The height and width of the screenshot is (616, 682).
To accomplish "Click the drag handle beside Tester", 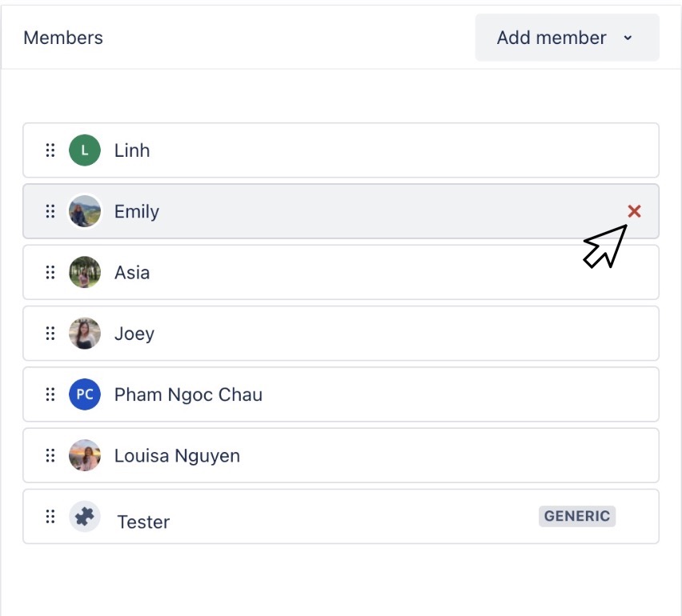I will 50,517.
